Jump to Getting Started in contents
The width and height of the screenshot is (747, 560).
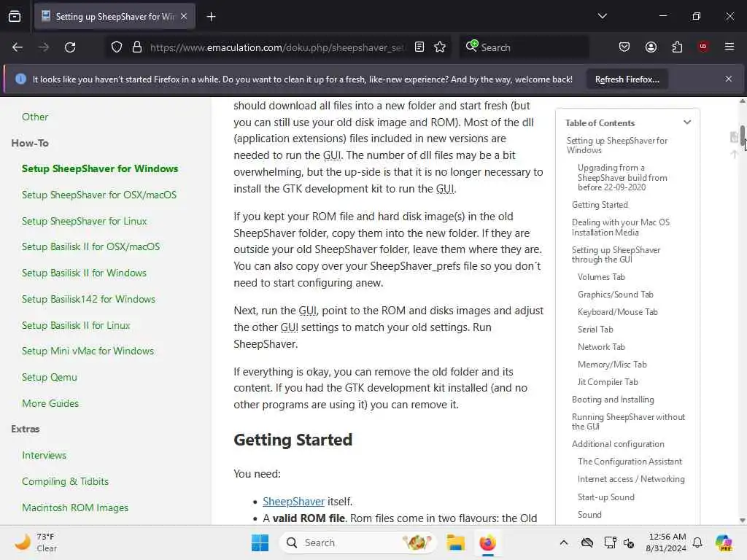(600, 205)
